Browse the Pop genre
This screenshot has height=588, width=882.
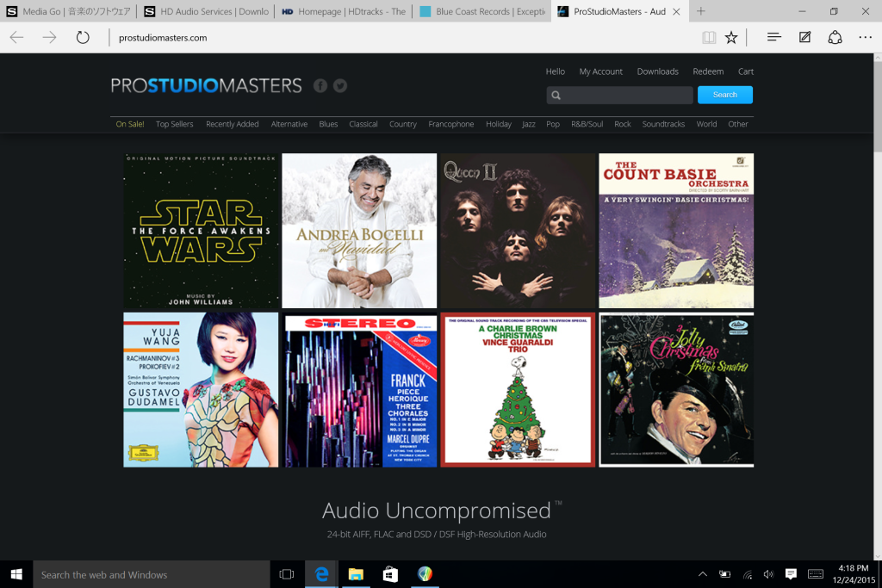[553, 124]
